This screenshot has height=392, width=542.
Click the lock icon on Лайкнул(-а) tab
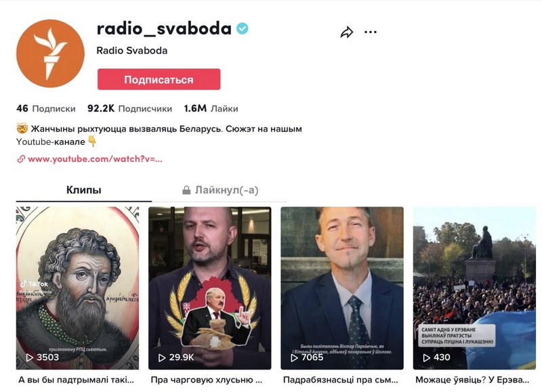(186, 190)
